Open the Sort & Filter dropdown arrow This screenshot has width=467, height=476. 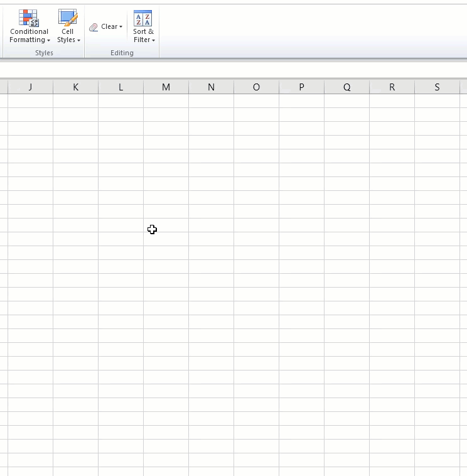point(154,41)
